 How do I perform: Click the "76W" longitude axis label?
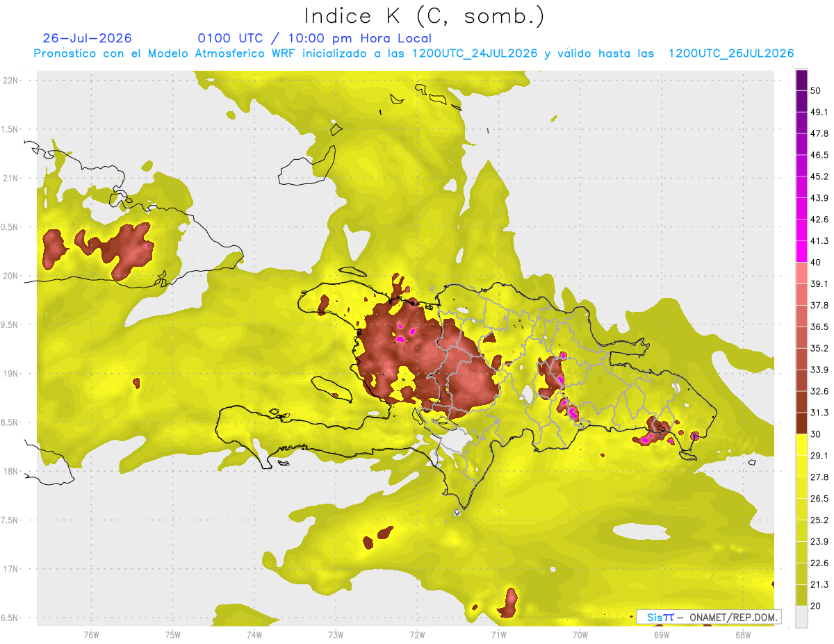tap(91, 634)
